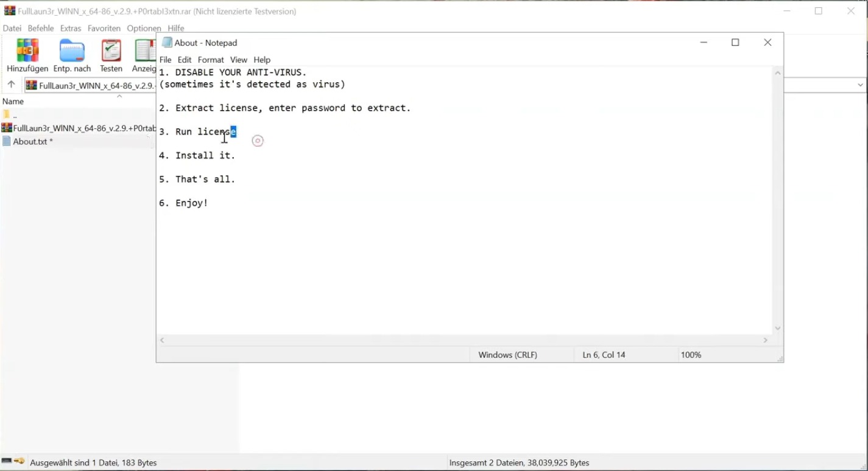Screen dimensions: 868x471
Task: Click scroll up arrow in Notepad
Action: pyautogui.click(x=778, y=73)
